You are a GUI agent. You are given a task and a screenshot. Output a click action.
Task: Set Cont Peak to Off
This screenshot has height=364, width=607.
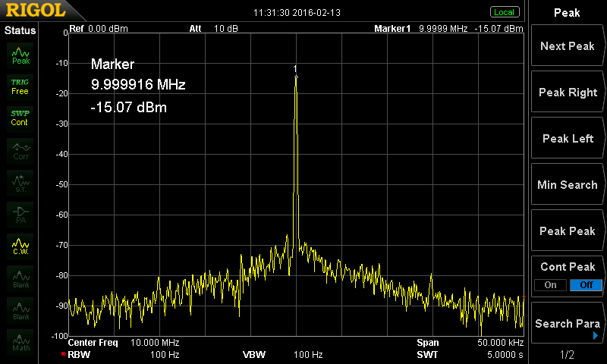pyautogui.click(x=585, y=285)
